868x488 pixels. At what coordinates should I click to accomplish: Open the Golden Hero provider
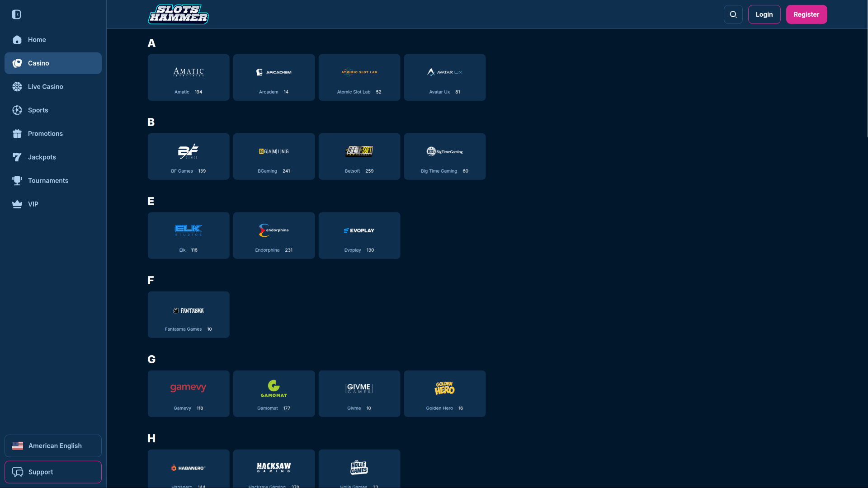point(445,394)
